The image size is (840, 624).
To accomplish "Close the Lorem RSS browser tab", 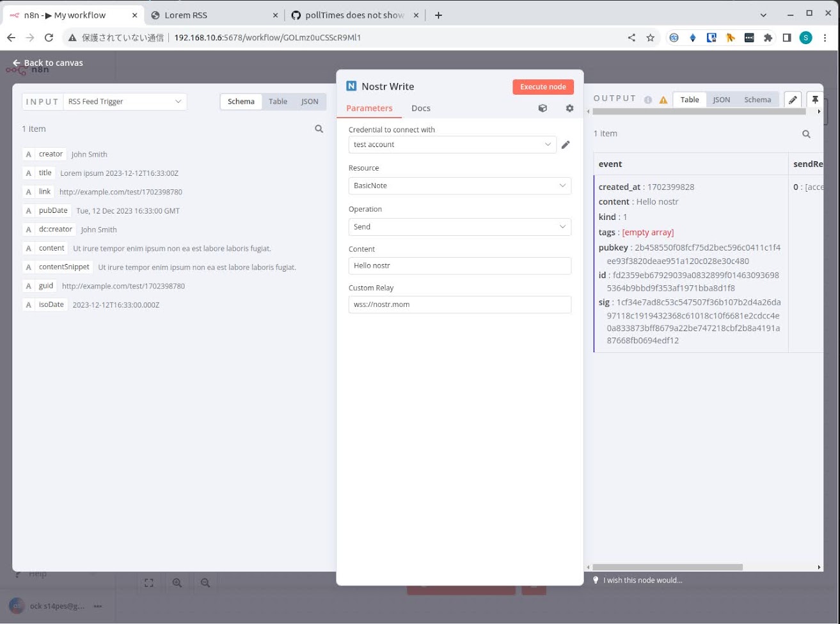I will click(x=275, y=15).
